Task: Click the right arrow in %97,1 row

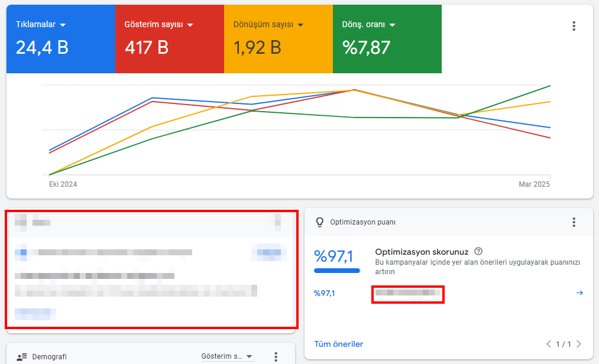Action: coord(579,293)
